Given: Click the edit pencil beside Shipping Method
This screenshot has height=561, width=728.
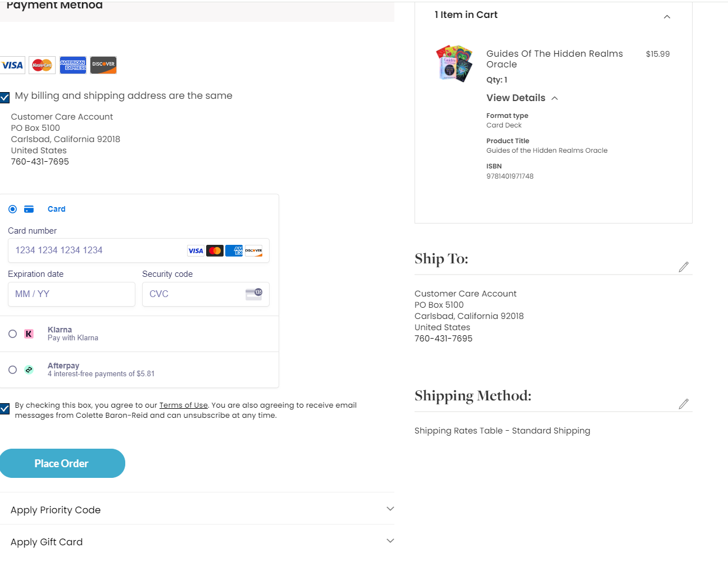Looking at the screenshot, I should tap(683, 404).
